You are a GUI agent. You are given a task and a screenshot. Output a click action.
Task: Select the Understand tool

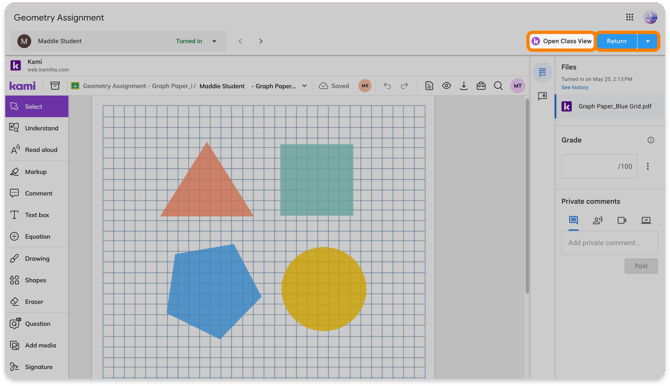point(36,128)
